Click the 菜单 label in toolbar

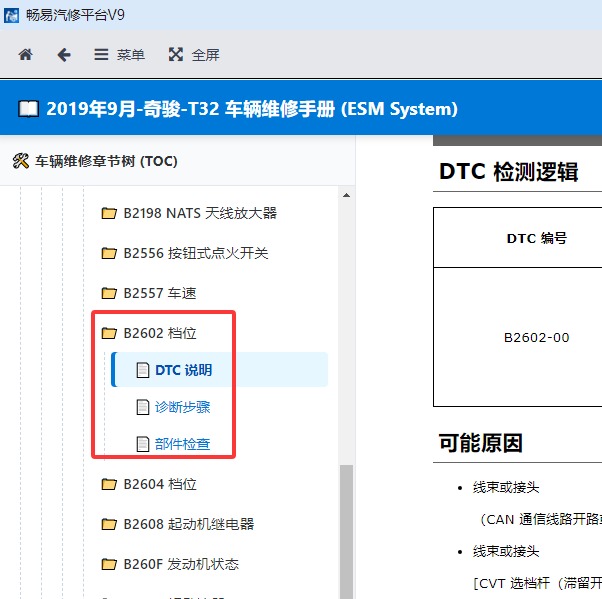coord(131,55)
